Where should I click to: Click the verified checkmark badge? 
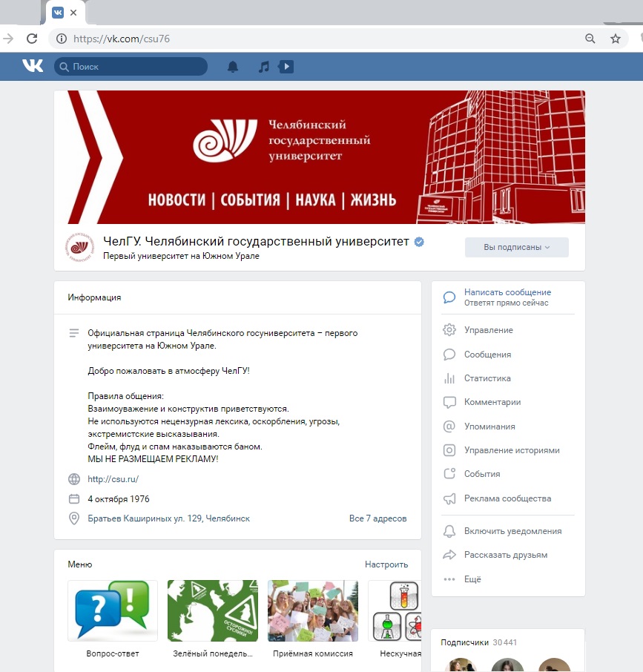(x=419, y=242)
